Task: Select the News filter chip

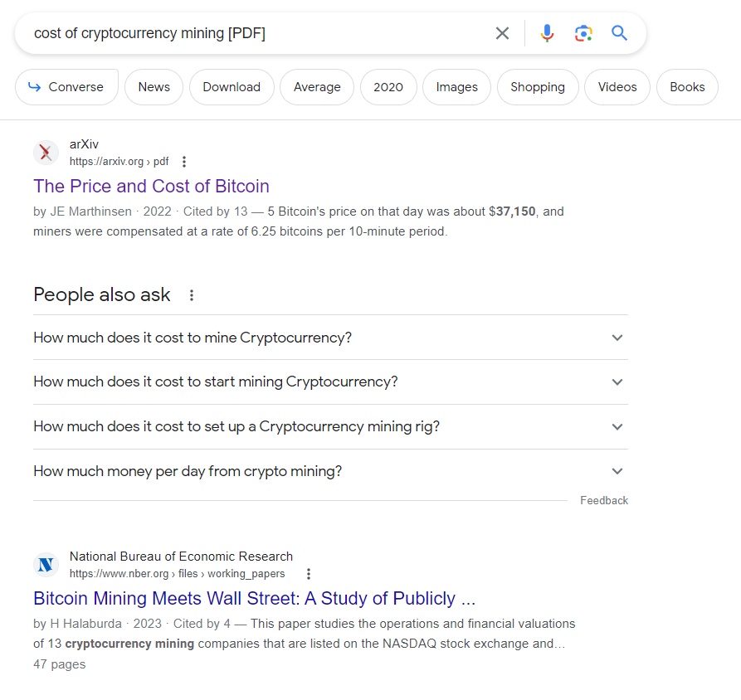Action: tap(154, 86)
